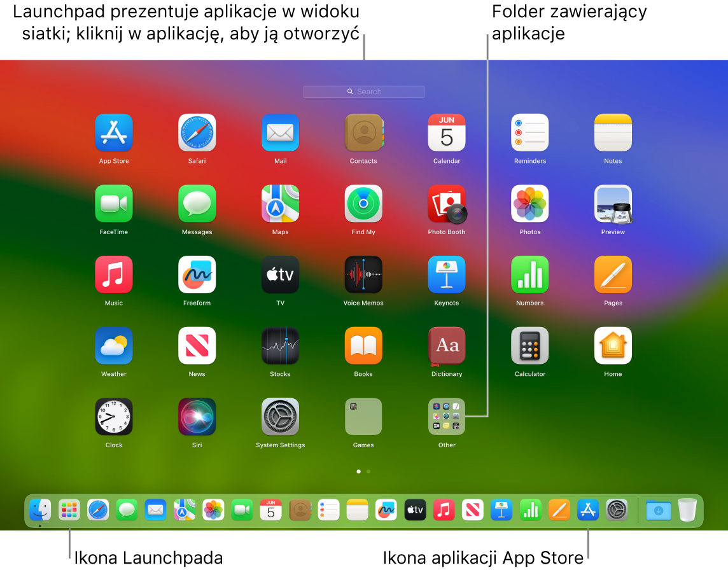Screen dimensions: 728x570
Task: Open the Notes app in Launchpad
Action: (613, 133)
